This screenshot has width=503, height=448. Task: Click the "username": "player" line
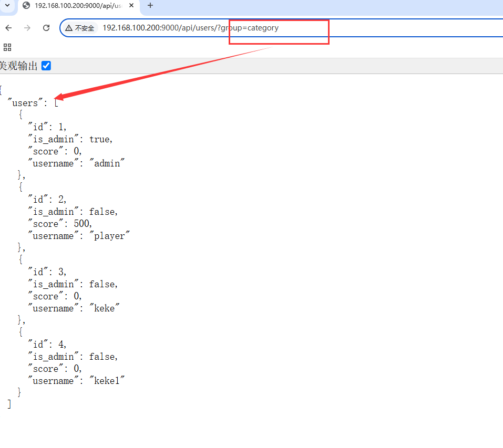[79, 236]
